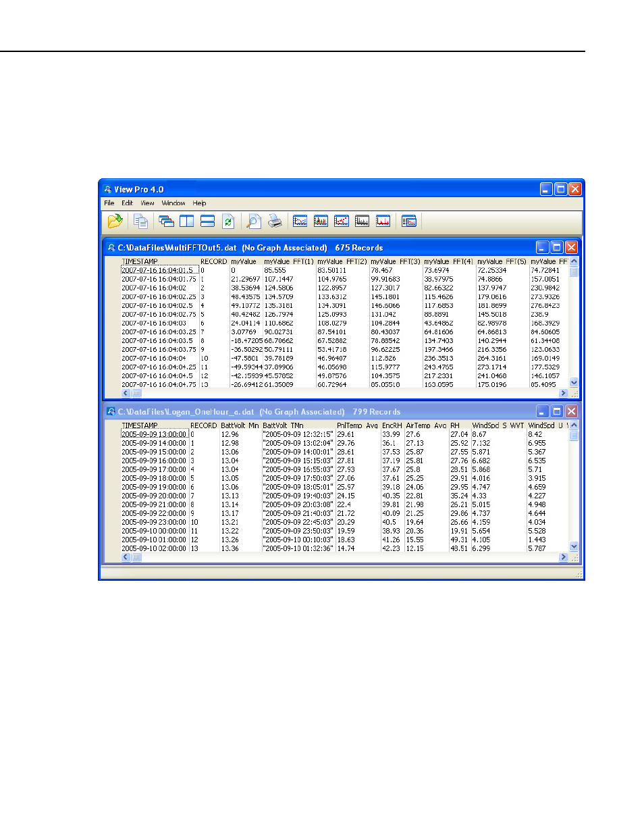Viewport: 644px width, 834px height.
Task: Click the View Pro 4.0 title bar icon
Action: tap(107, 189)
